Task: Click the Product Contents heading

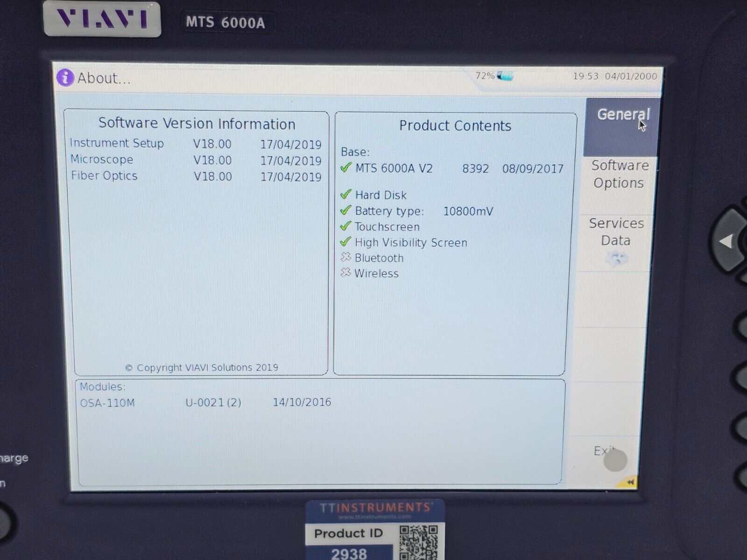Action: click(x=455, y=126)
